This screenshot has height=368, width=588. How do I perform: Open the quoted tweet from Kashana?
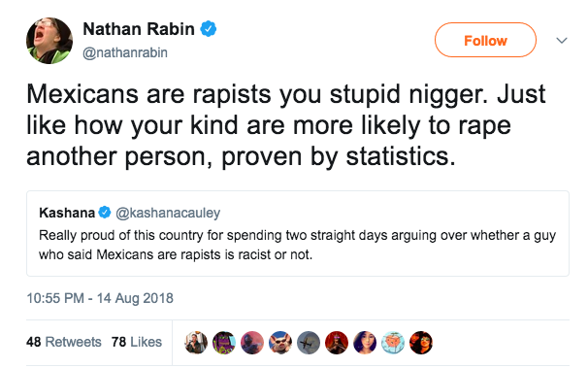coord(298,233)
